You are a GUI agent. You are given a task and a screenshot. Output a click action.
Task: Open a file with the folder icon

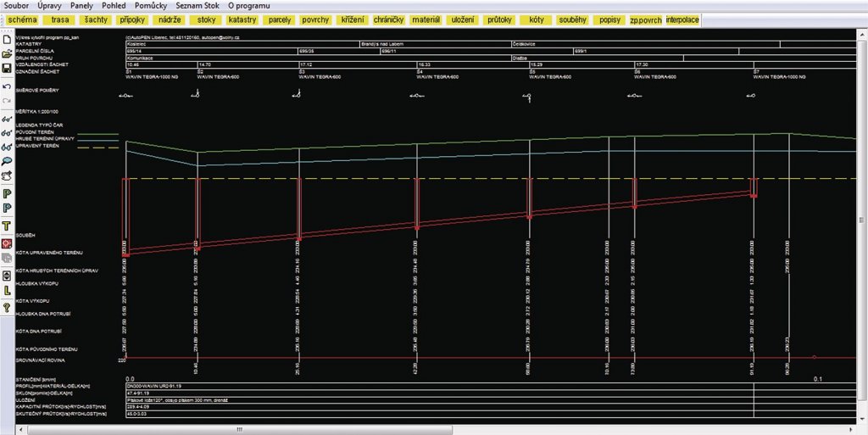(x=7, y=53)
